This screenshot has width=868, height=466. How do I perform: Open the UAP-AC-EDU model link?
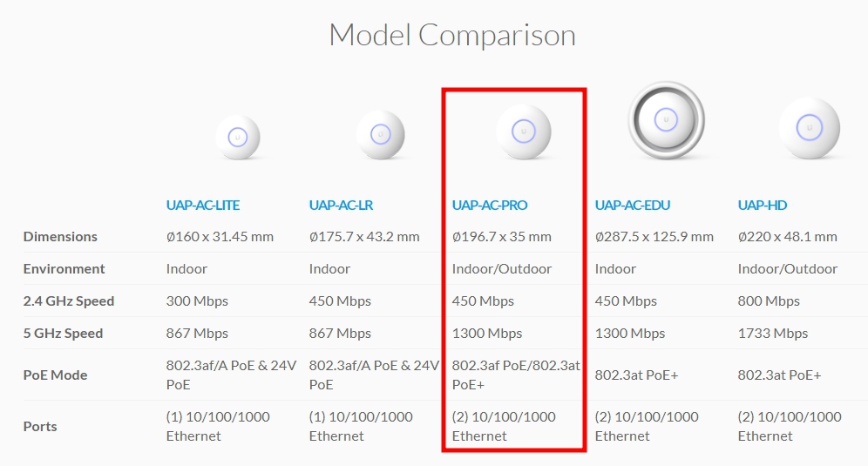(632, 206)
